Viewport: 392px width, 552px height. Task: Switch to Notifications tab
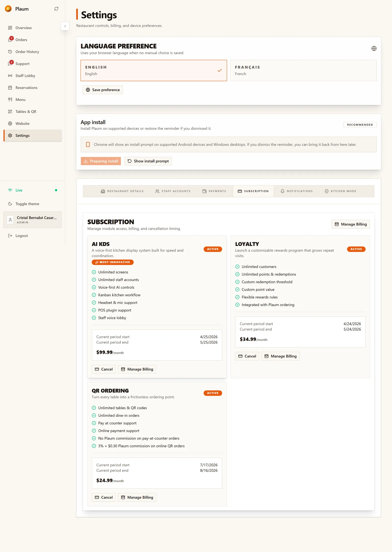(297, 191)
